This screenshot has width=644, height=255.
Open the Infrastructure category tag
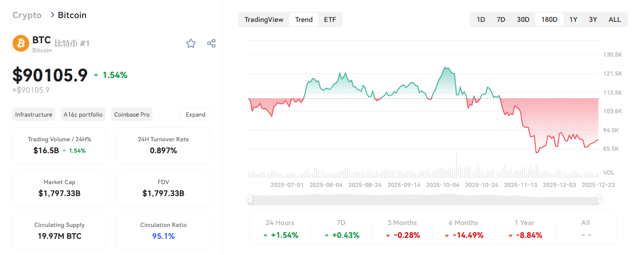coord(34,115)
